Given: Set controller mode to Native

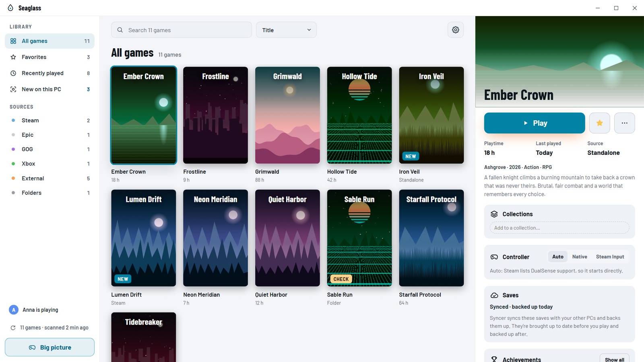Looking at the screenshot, I should (x=580, y=257).
